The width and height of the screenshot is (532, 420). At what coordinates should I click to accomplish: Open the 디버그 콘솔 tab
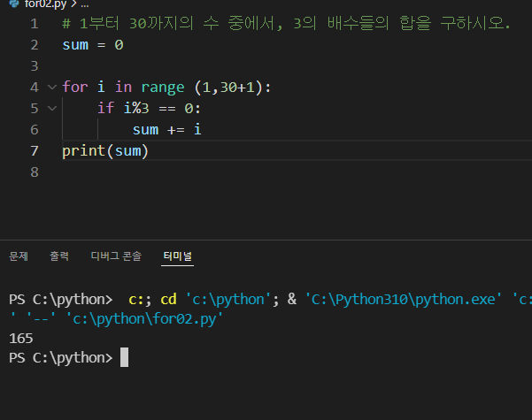click(x=116, y=256)
